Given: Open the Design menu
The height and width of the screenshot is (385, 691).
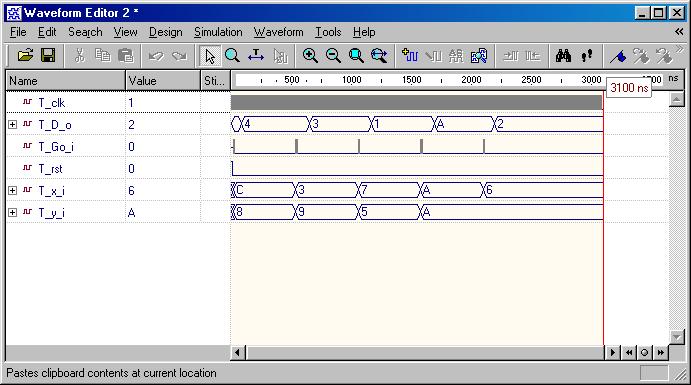Looking at the screenshot, I should [x=165, y=32].
